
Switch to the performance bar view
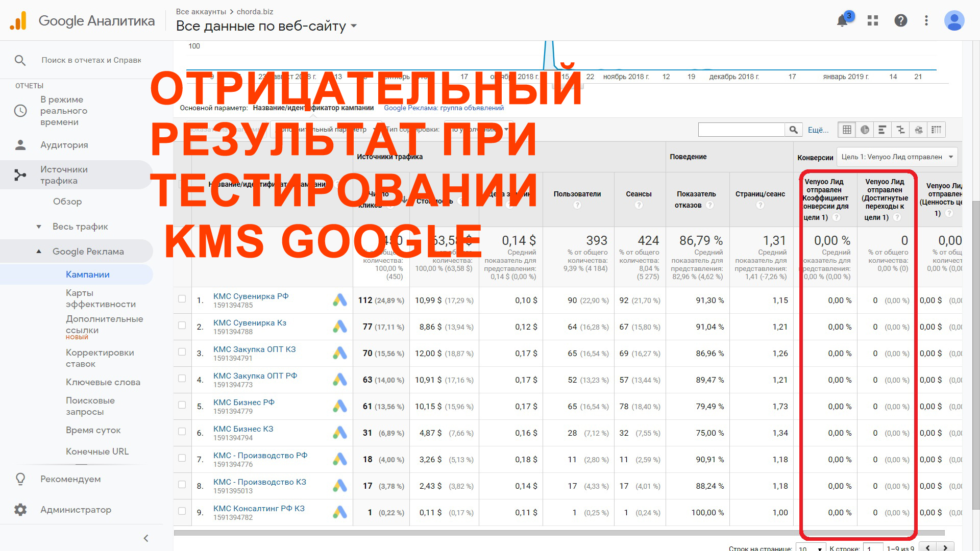pos(883,130)
